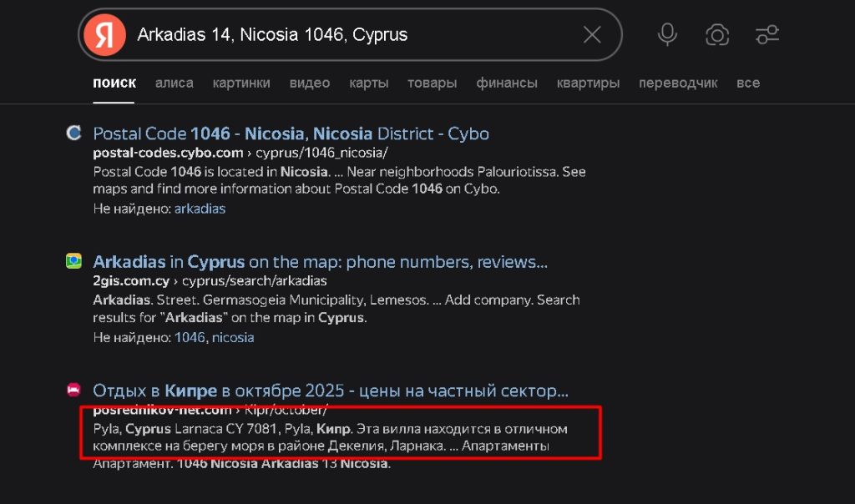Click the Cybo site favicon
The image size is (855, 504).
[x=73, y=133]
